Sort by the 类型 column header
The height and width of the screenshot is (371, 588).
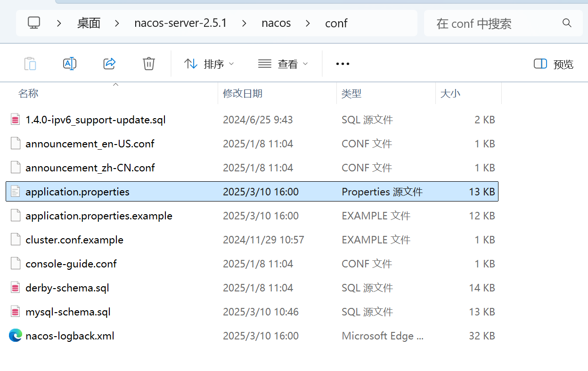pyautogui.click(x=351, y=93)
